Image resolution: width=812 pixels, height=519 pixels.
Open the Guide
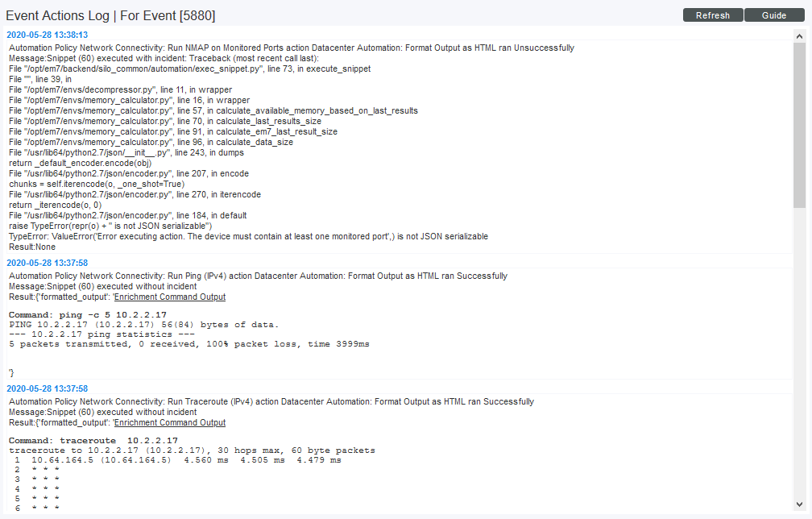[774, 15]
